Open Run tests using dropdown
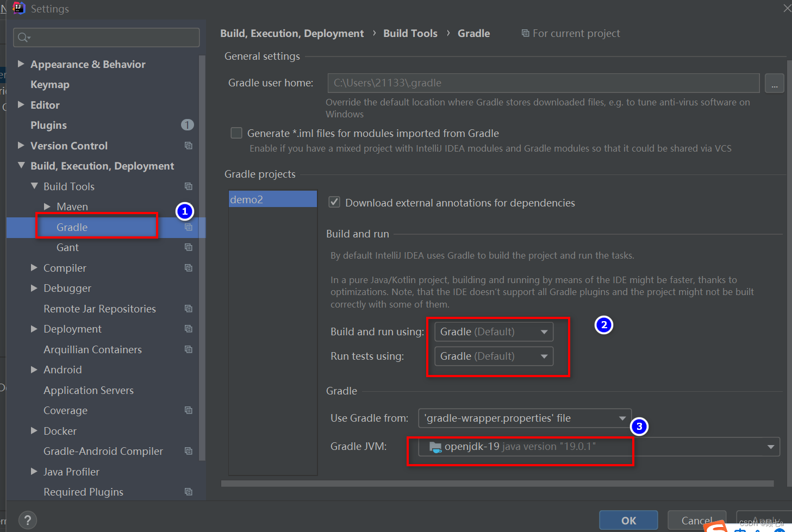The height and width of the screenshot is (532, 792). [494, 356]
